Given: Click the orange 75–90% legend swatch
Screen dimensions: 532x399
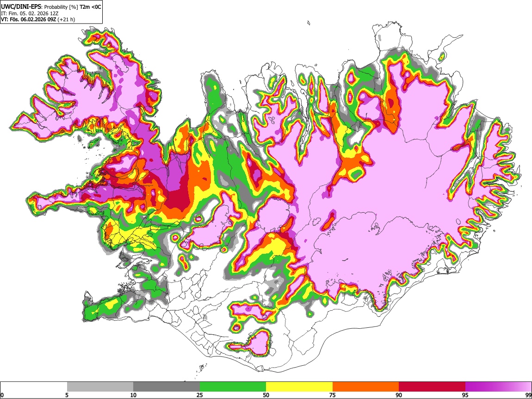Looking at the screenshot, I should pyautogui.click(x=365, y=387).
